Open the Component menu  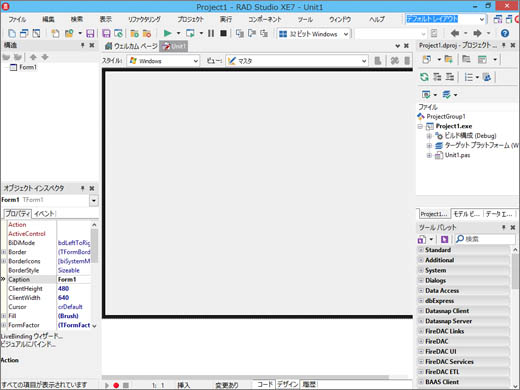pyautogui.click(x=265, y=19)
